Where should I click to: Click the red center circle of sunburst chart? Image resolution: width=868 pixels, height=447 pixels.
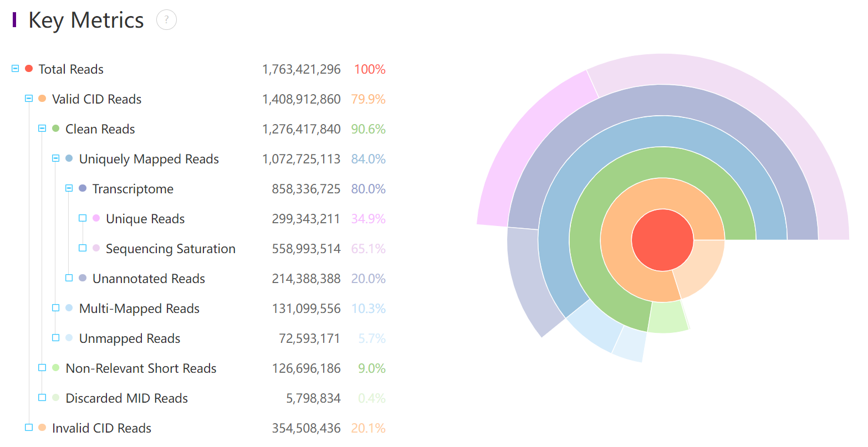pos(662,240)
